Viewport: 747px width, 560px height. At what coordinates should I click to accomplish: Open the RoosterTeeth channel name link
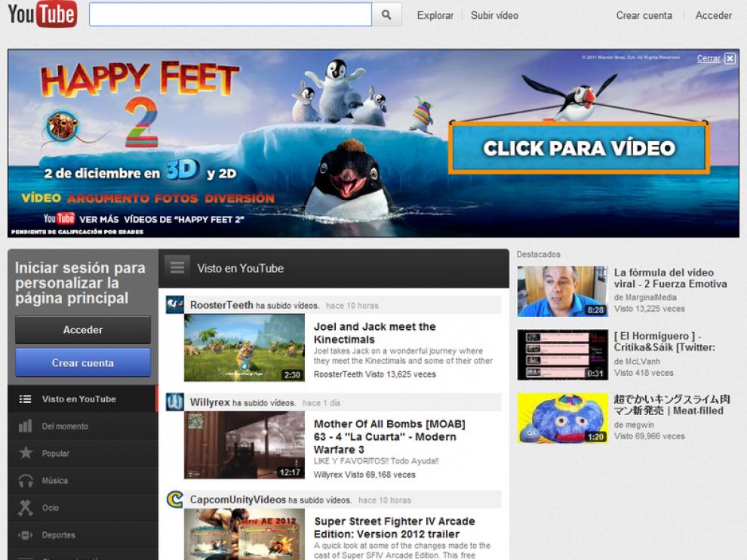[222, 305]
